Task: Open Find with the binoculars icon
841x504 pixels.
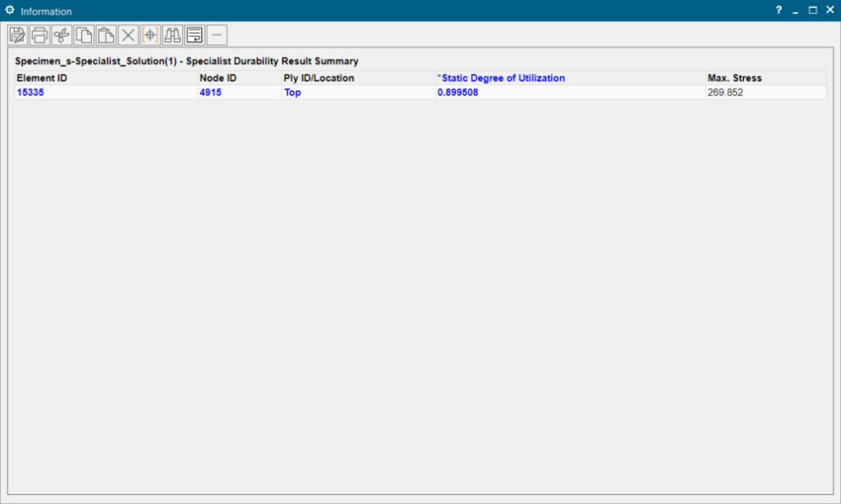Action: pyautogui.click(x=172, y=35)
